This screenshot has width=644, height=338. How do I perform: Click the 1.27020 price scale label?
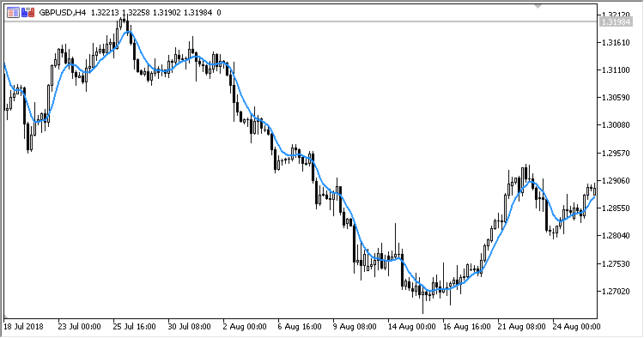tap(616, 291)
